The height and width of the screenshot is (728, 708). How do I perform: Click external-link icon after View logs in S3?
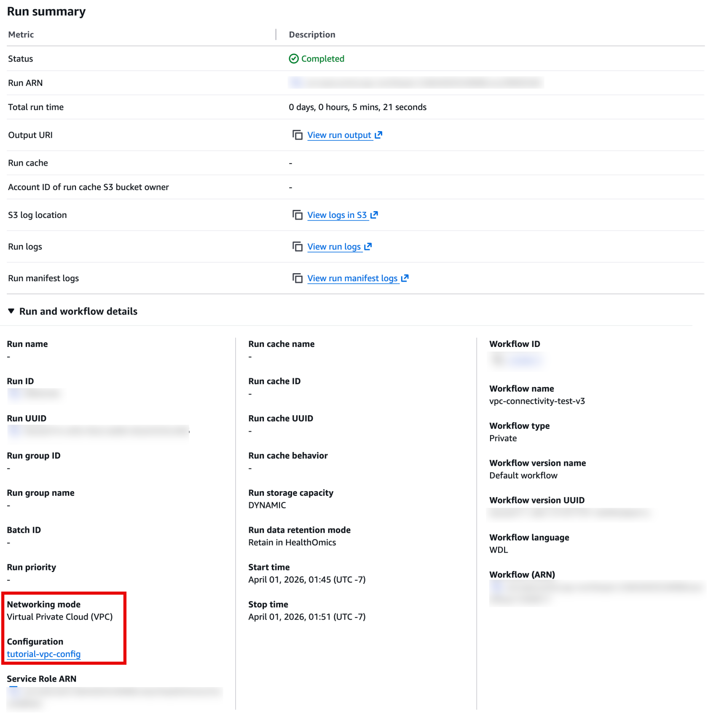[374, 215]
